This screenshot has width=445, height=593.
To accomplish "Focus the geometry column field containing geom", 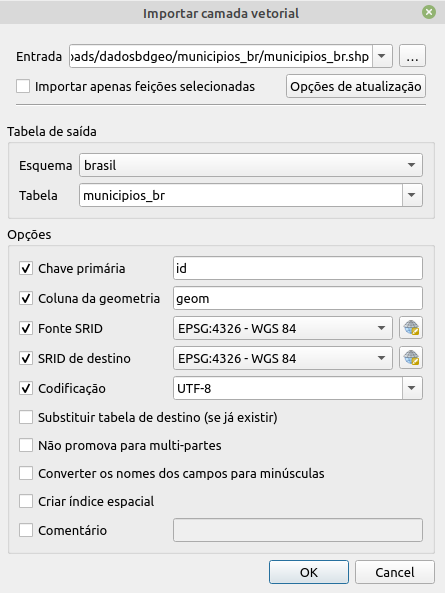I will click(x=298, y=298).
